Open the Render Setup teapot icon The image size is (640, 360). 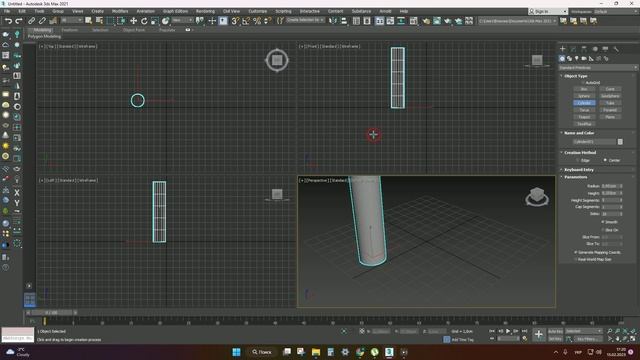(x=426, y=21)
